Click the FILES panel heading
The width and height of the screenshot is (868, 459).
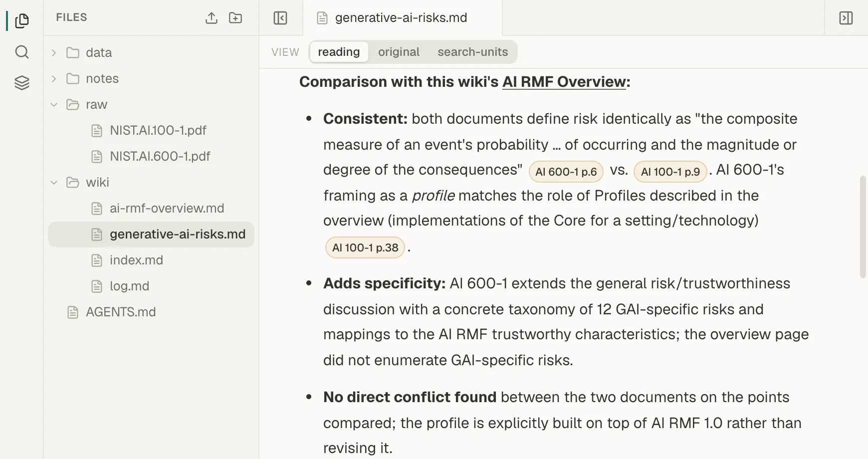click(x=71, y=17)
